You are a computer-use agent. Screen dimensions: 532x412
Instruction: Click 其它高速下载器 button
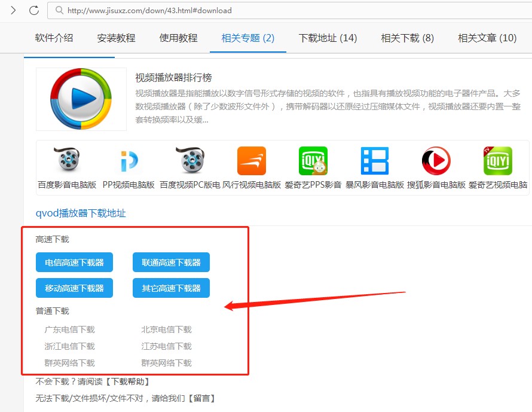tap(171, 288)
